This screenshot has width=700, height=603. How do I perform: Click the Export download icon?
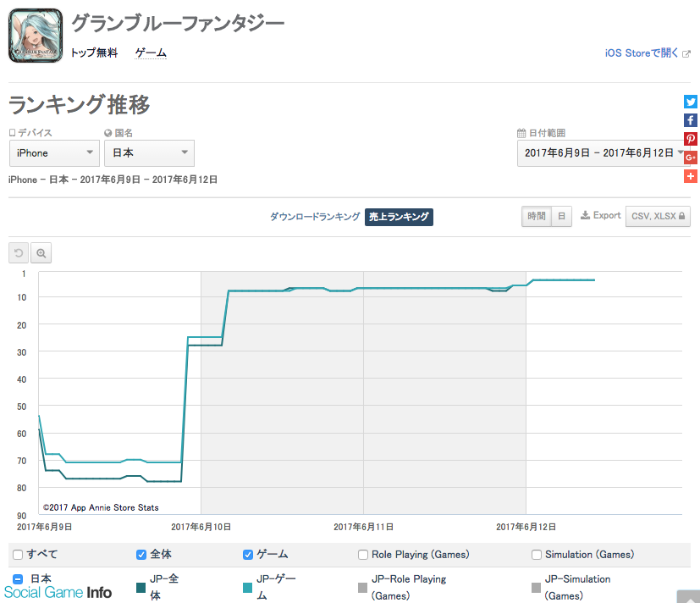click(585, 215)
